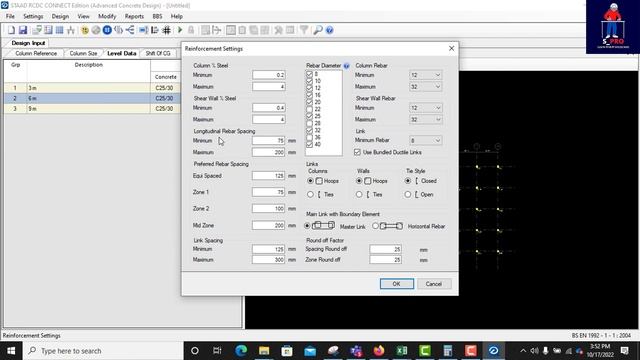The width and height of the screenshot is (640, 360).
Task: Uncheck the 16 mm rebar diameter
Action: point(309,95)
